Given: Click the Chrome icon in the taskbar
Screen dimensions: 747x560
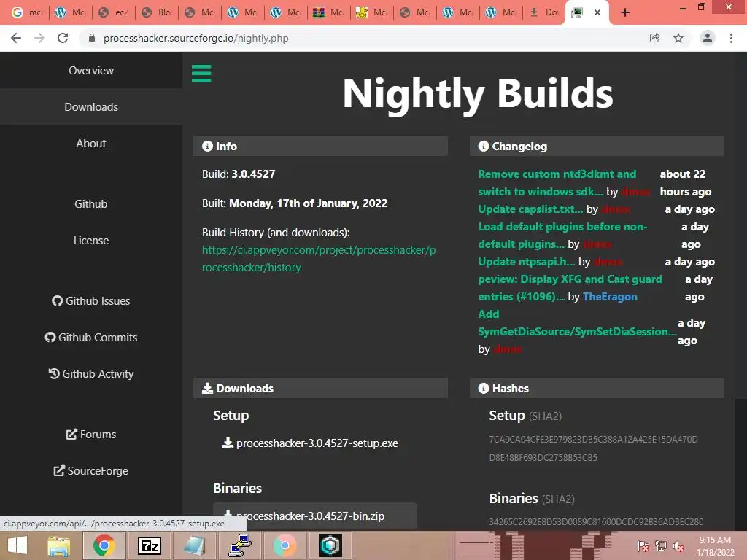Looking at the screenshot, I should (104, 545).
